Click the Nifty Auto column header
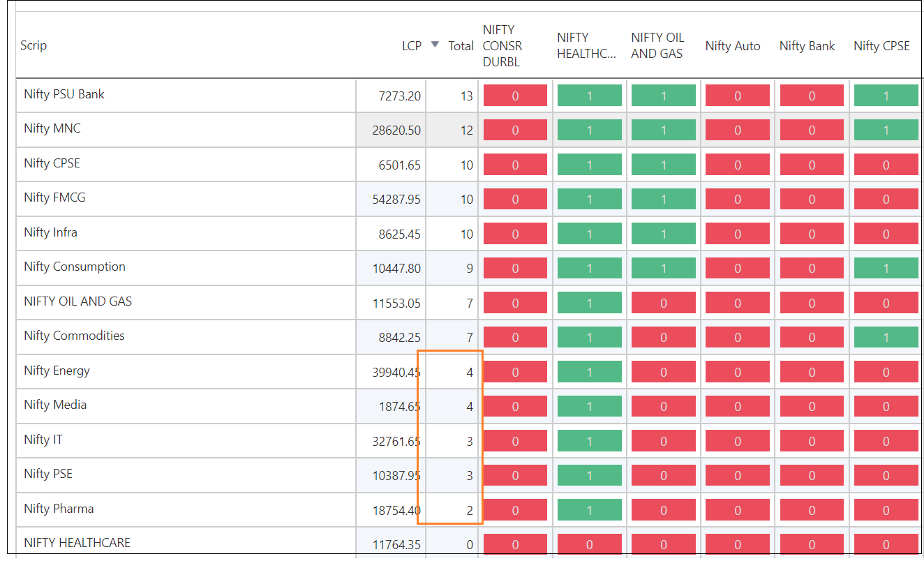 coord(733,46)
